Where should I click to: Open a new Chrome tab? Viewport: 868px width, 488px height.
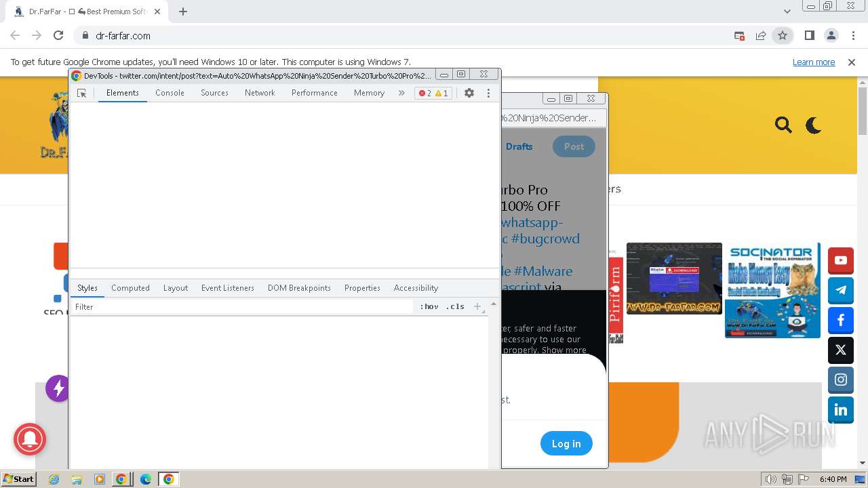183,12
